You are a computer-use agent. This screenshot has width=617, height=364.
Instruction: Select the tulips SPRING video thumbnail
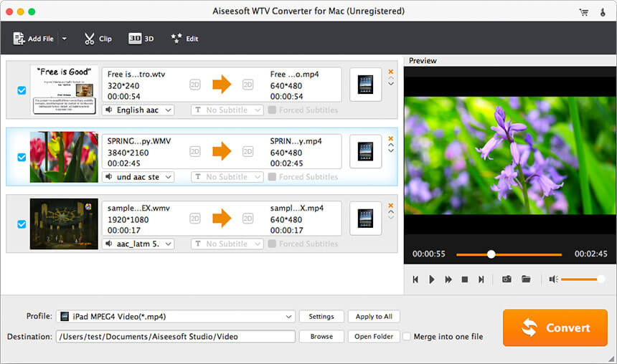tap(64, 157)
